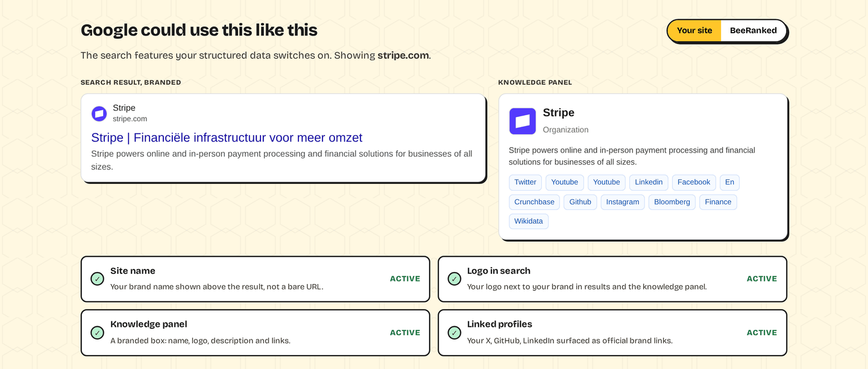The height and width of the screenshot is (369, 868).
Task: Click the ACTIVE status on Knowledge panel card
Action: click(405, 333)
